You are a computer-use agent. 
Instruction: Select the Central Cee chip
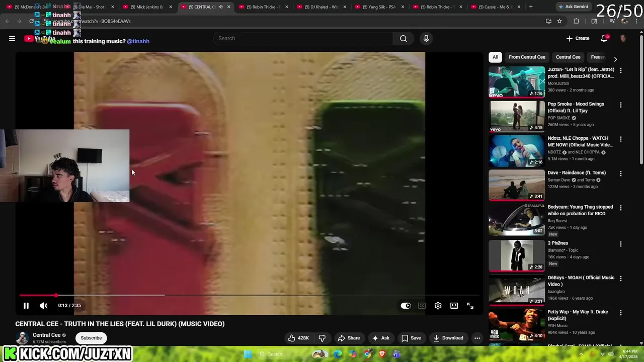tap(568, 57)
